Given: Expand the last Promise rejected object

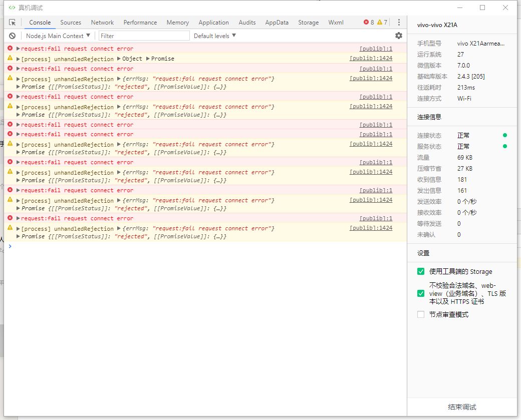Looking at the screenshot, I should click(x=18, y=236).
